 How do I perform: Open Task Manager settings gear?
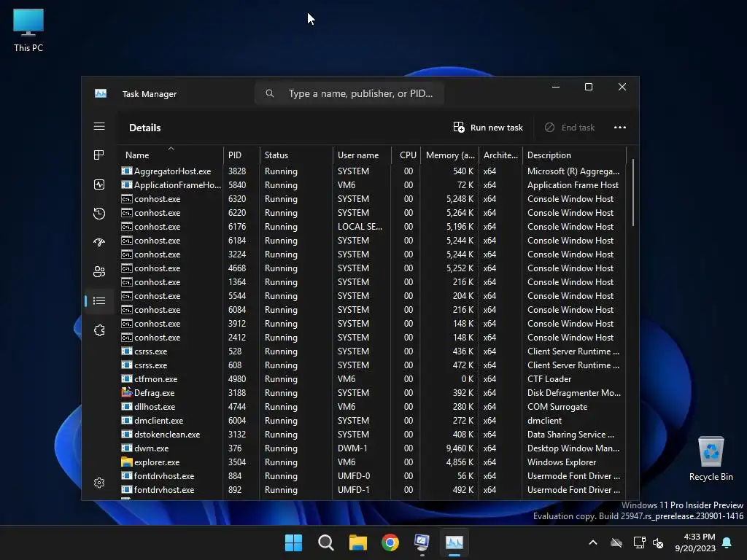(x=99, y=483)
